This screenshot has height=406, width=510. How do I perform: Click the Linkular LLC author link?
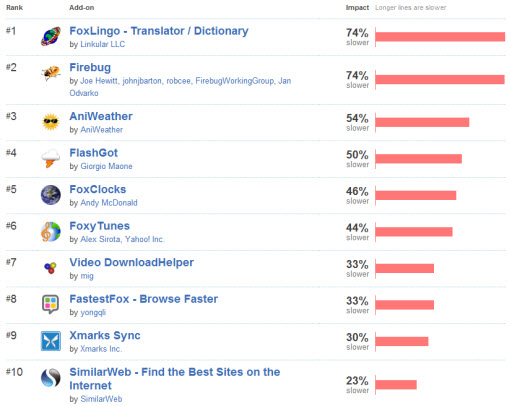coord(103,44)
